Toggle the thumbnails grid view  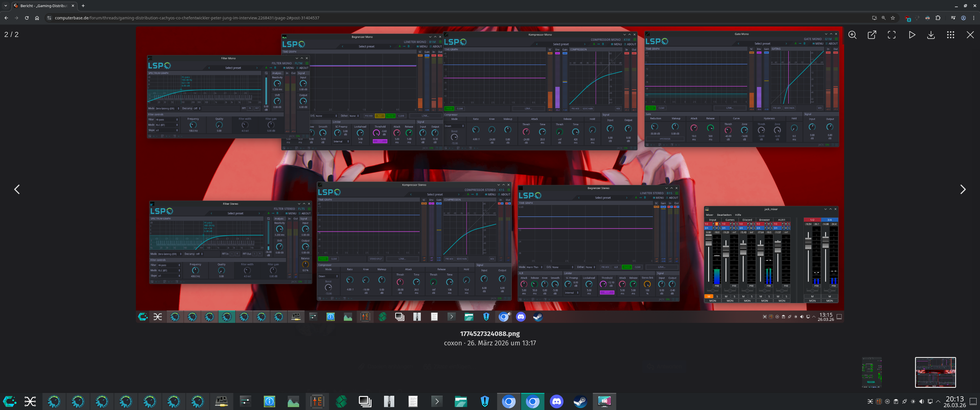pyautogui.click(x=950, y=35)
